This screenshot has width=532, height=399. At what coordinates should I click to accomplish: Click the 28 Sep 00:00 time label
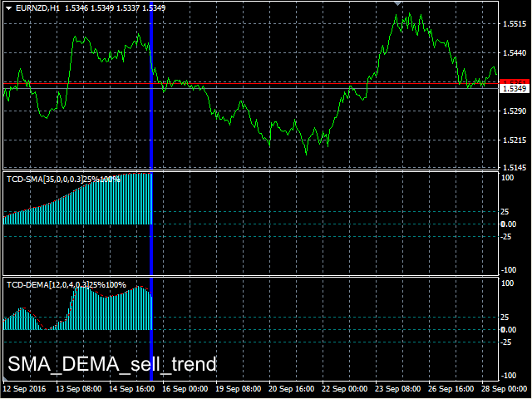pyautogui.click(x=505, y=389)
